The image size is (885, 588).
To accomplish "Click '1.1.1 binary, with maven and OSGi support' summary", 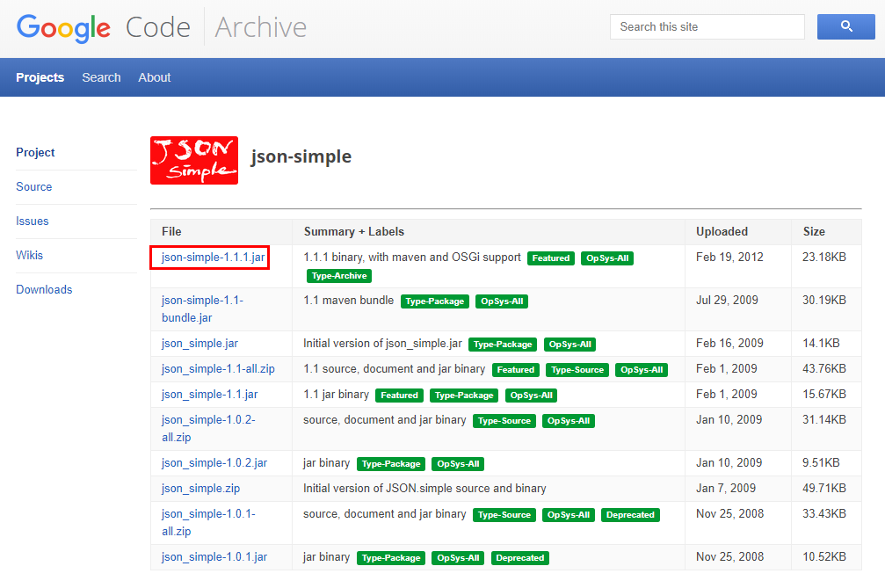I will click(x=412, y=257).
